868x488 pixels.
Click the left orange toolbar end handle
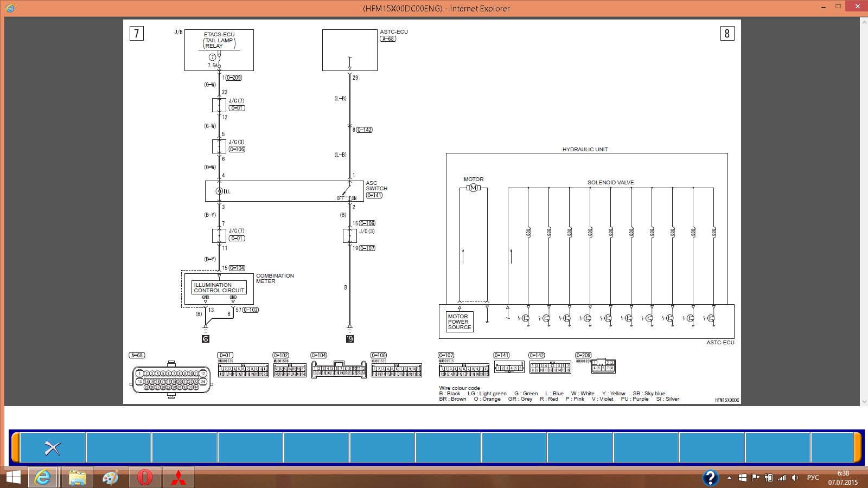[x=15, y=447]
